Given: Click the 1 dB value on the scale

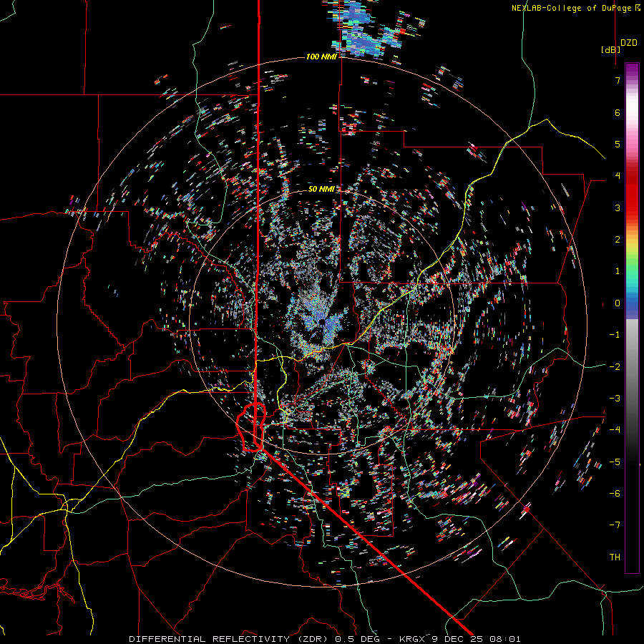Looking at the screenshot, I should coord(618,271).
